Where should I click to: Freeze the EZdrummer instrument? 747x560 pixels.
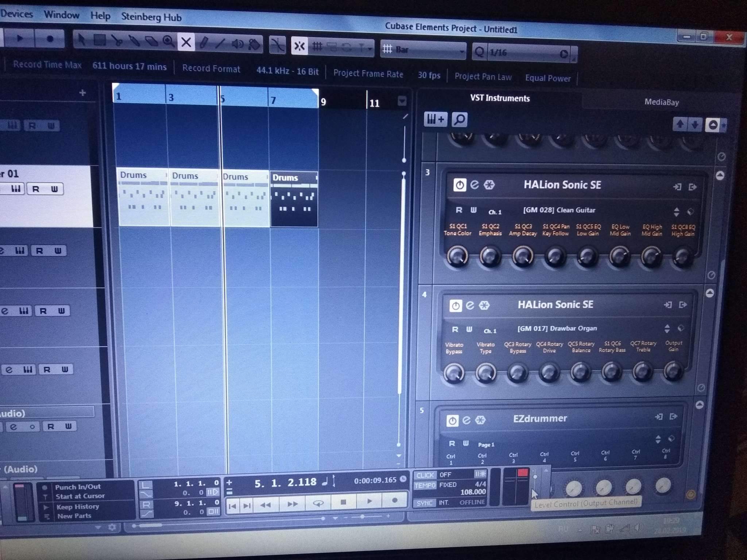pos(480,420)
